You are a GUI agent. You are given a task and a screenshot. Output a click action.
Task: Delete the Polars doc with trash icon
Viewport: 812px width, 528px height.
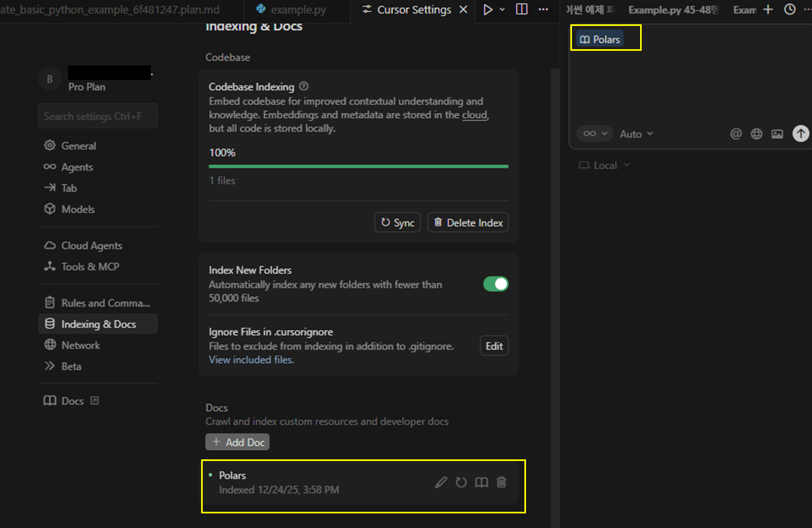[x=502, y=482]
